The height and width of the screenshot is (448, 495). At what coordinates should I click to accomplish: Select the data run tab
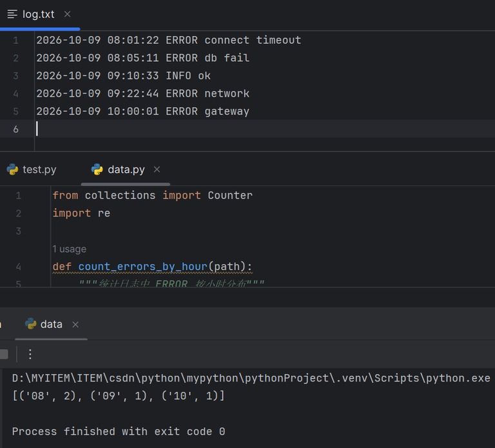coord(51,324)
